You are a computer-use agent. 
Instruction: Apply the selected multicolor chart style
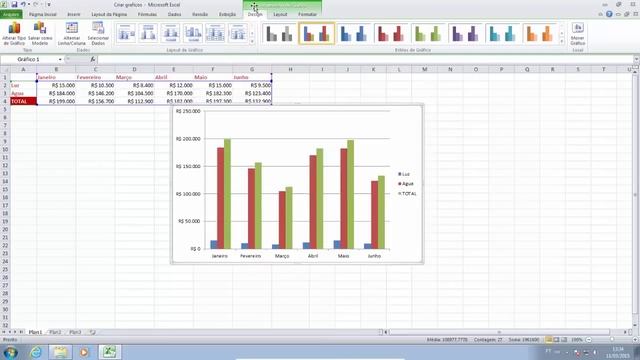click(x=317, y=33)
